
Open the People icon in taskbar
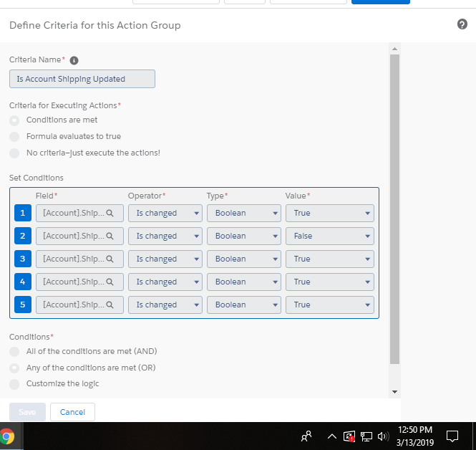click(306, 436)
